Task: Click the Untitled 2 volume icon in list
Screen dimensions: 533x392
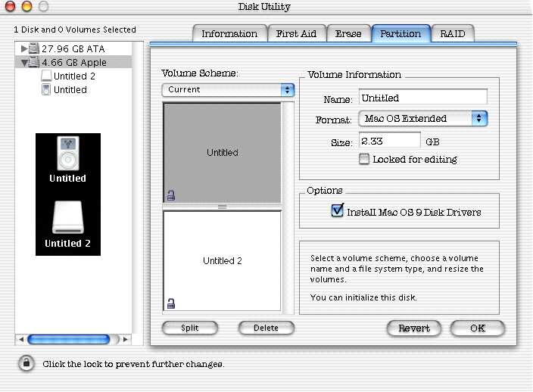Action: coord(46,76)
